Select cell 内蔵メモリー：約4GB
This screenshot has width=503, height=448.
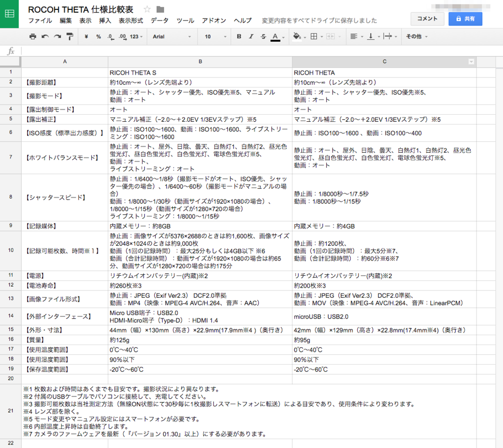click(x=384, y=226)
